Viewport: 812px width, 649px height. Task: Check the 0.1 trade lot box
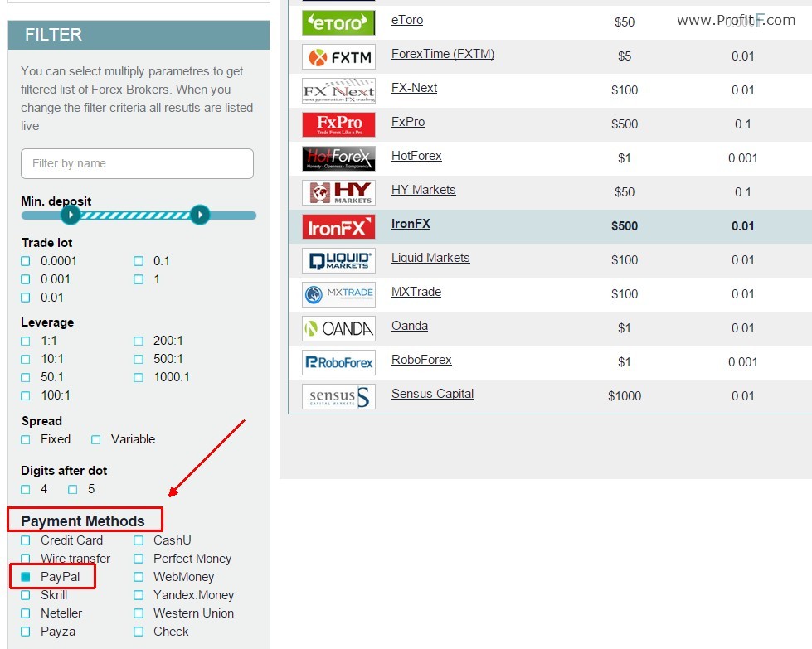point(139,261)
